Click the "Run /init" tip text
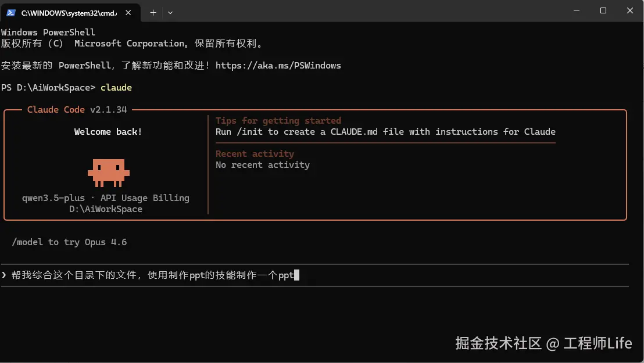644x363 pixels. (385, 132)
